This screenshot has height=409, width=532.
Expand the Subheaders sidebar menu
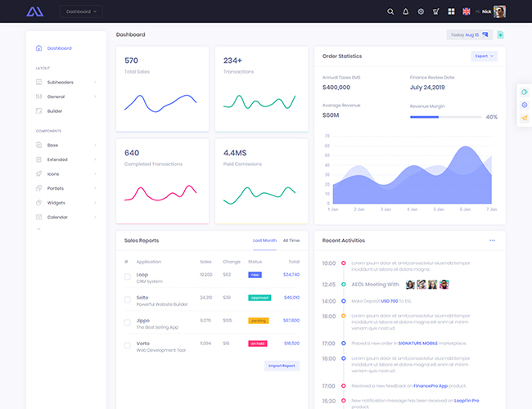pos(65,82)
